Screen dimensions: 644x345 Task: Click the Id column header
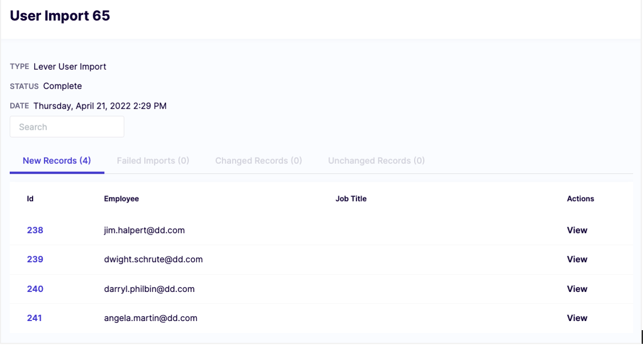click(x=30, y=198)
